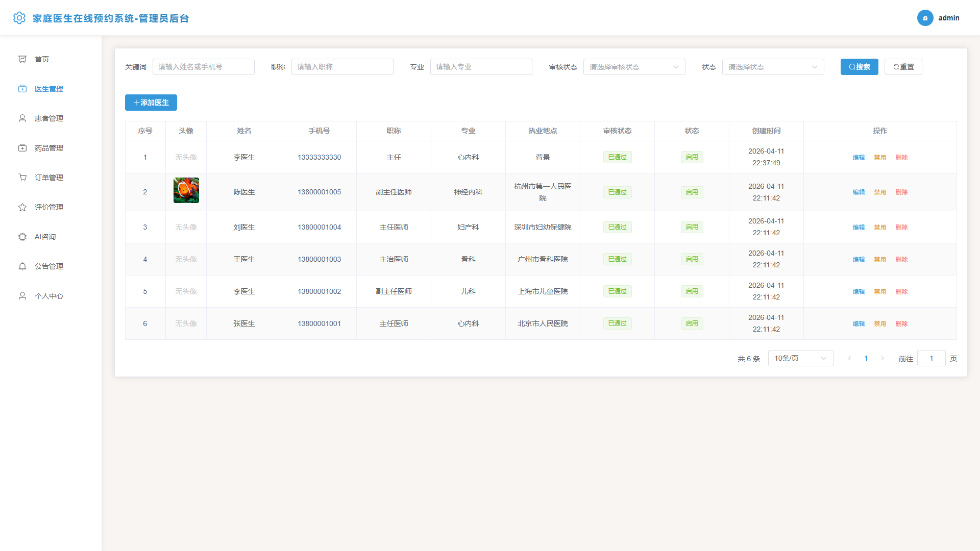This screenshot has width=980, height=551.
Task: Open 陈医生 clownfish avatar thumbnail
Action: pyautogui.click(x=186, y=190)
